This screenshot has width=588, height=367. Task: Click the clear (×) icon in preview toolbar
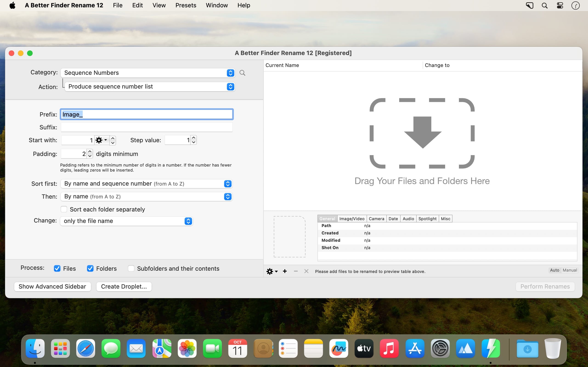click(306, 271)
